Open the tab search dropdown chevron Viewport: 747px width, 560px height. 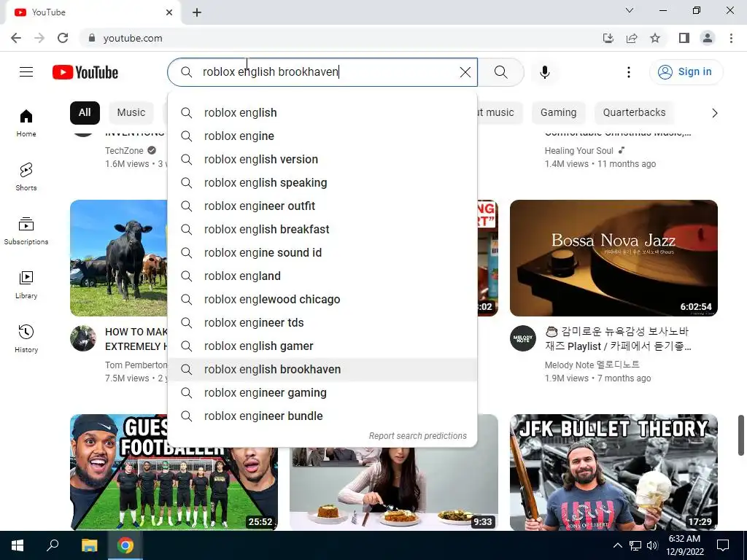(630, 10)
